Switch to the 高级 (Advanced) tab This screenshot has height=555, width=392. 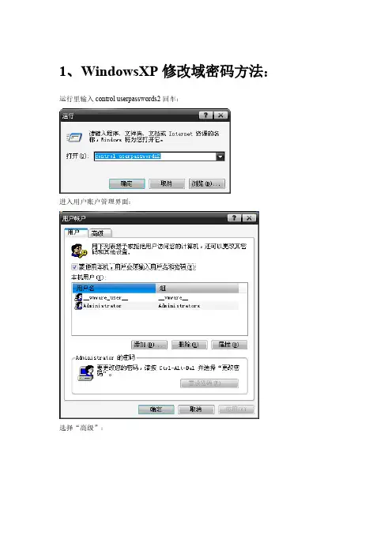pyautogui.click(x=100, y=233)
